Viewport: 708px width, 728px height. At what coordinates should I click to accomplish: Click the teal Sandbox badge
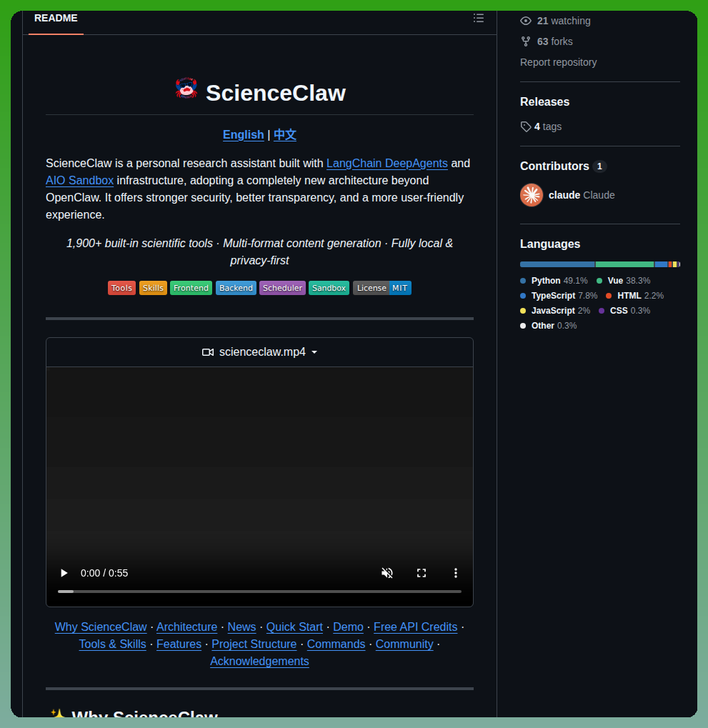(329, 288)
